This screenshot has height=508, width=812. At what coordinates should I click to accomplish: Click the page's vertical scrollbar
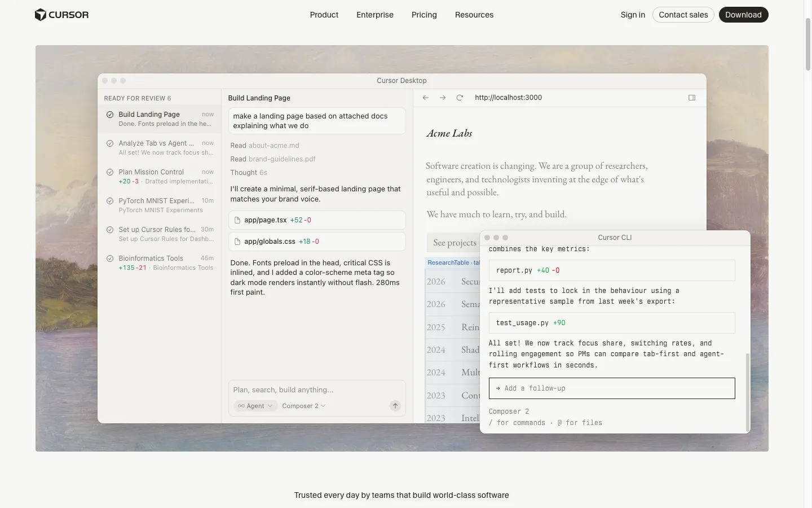808,44
